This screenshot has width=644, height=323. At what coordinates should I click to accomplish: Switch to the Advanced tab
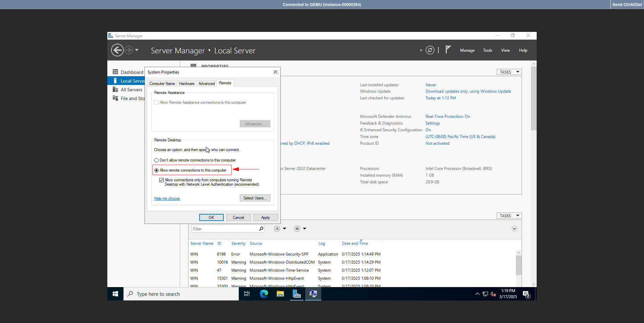(x=207, y=84)
